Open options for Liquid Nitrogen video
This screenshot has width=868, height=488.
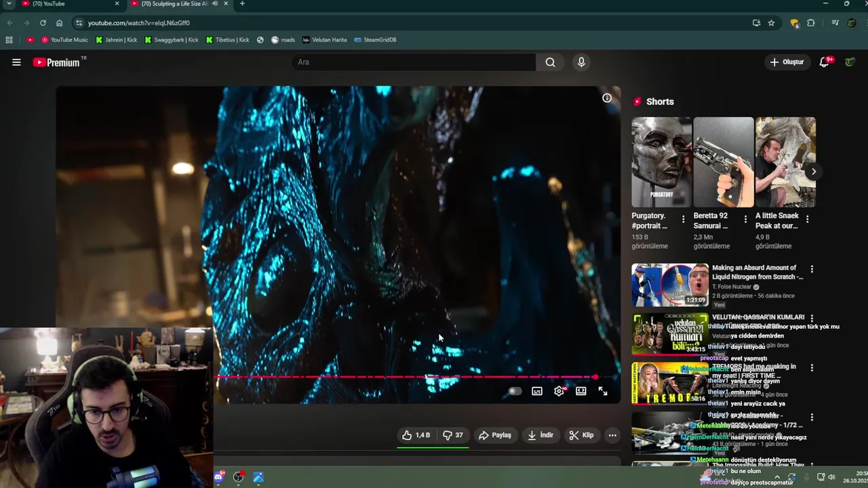click(812, 269)
